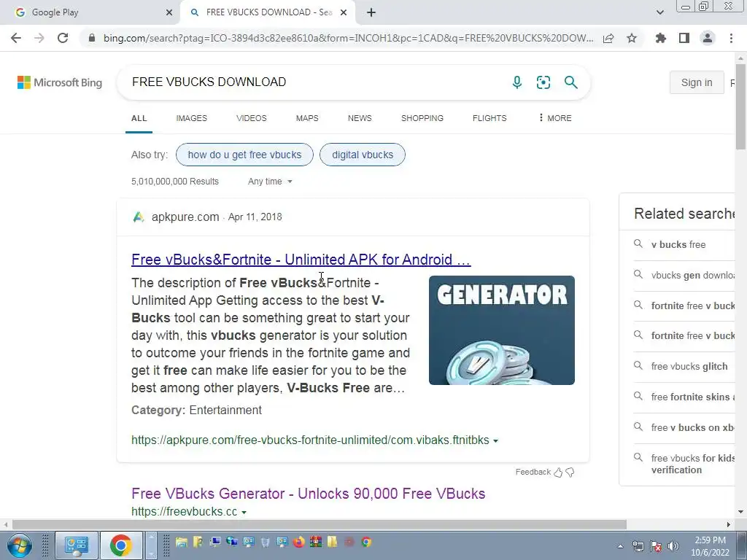Select the 'free v bucks on xbox' related search

tap(693, 427)
